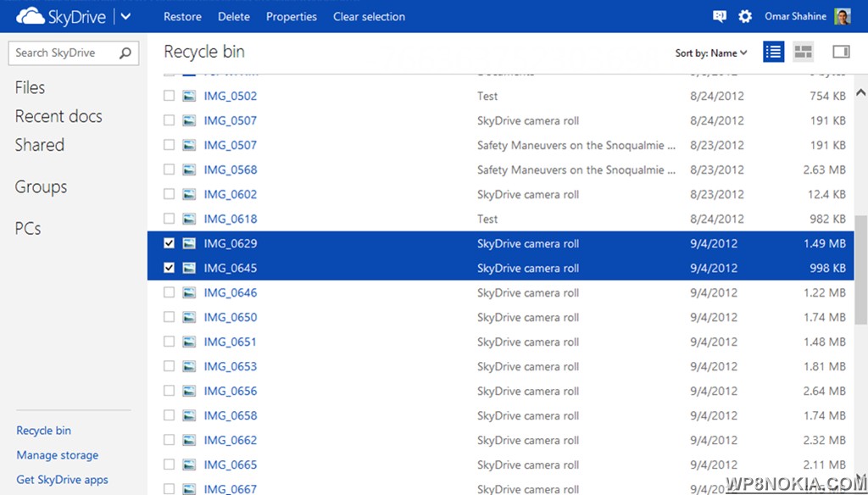Click Get SkyDrive apps link
This screenshot has height=495, width=868.
62,480
